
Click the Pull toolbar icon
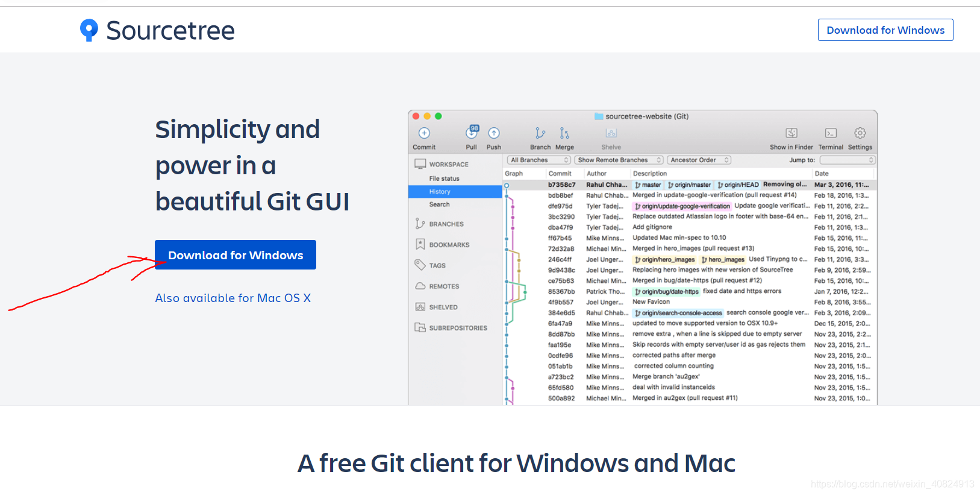coord(472,132)
